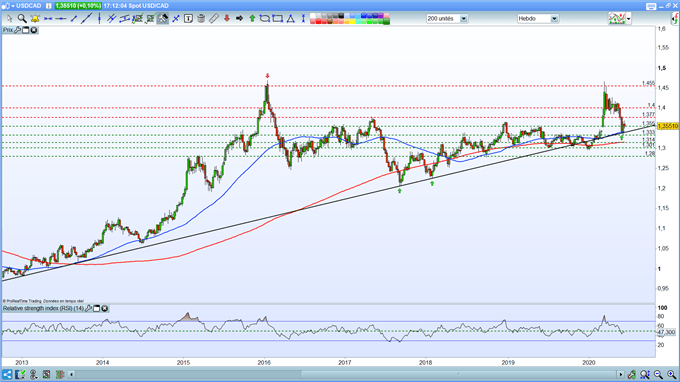Select the long trend line tool

pos(86,19)
